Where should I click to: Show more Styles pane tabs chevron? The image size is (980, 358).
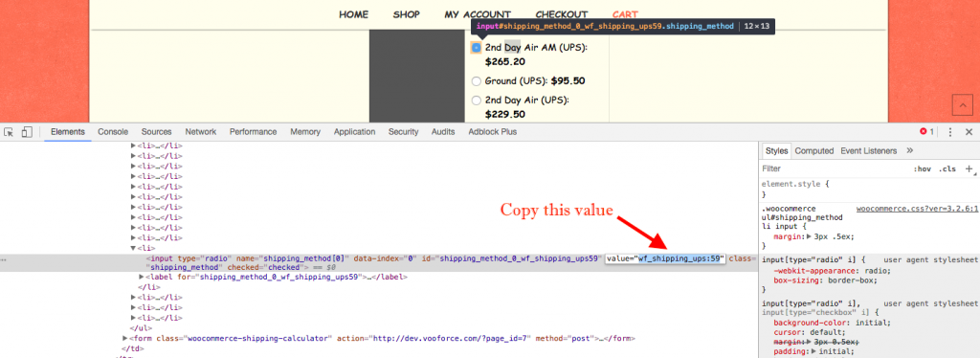click(x=909, y=150)
